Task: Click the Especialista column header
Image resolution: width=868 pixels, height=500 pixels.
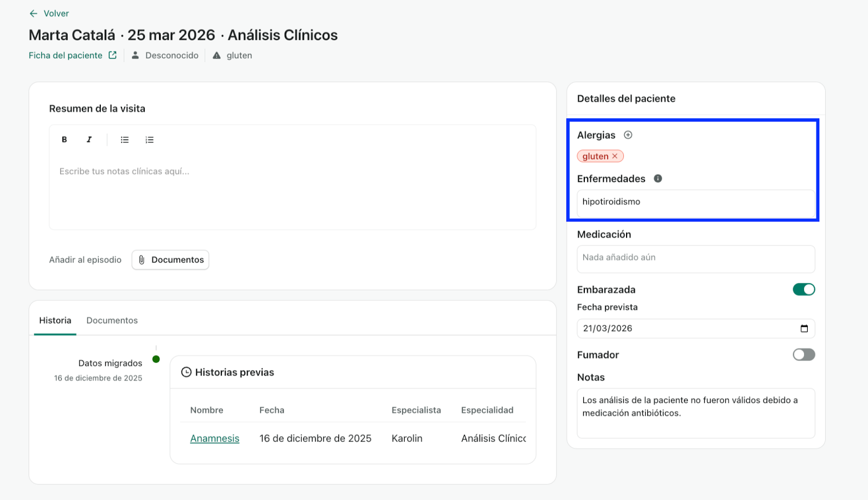Action: [x=416, y=410]
